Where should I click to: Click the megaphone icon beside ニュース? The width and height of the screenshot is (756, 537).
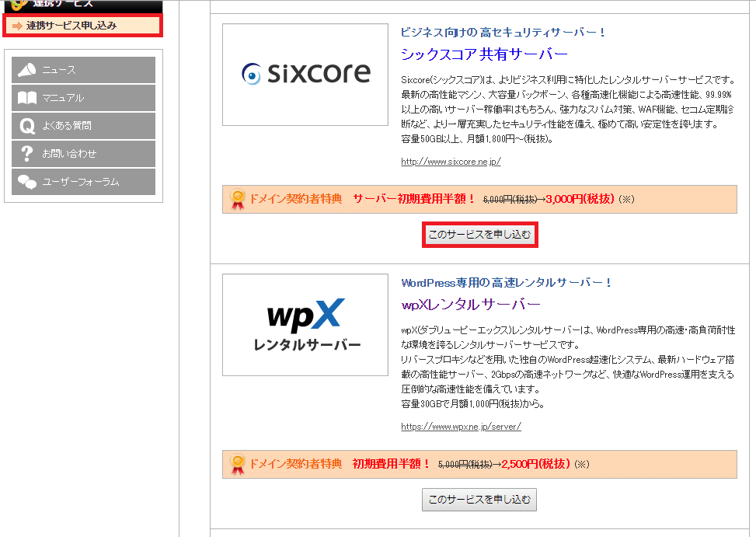point(27,70)
